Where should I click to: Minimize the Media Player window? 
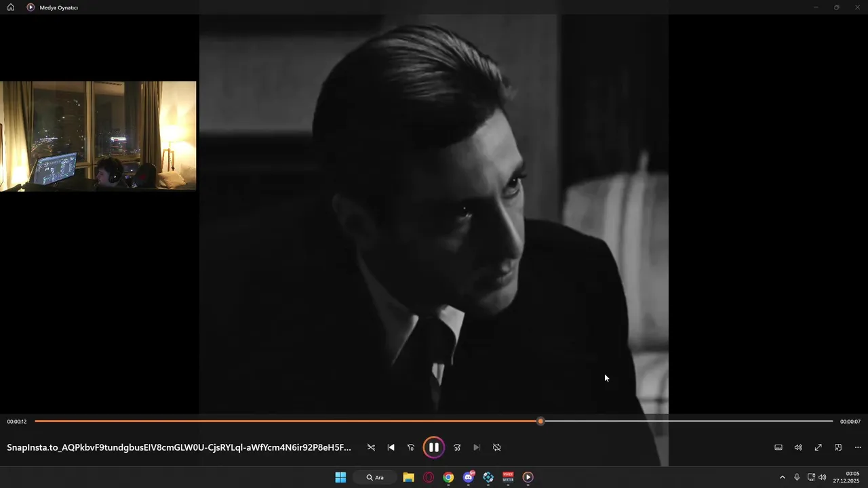coord(816,7)
